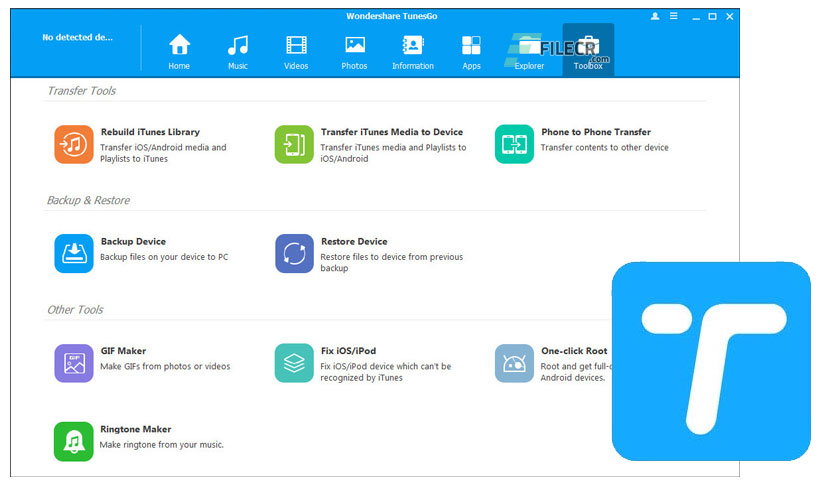This screenshot has width=836, height=484.
Task: Click the Backup Device blue icon
Action: 74,254
